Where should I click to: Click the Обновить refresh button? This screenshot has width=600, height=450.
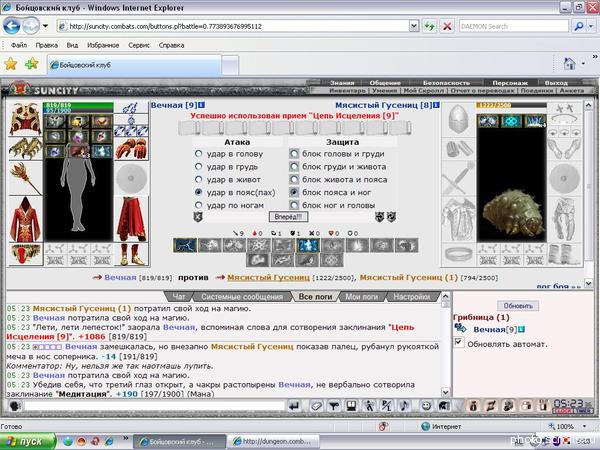coord(518,306)
